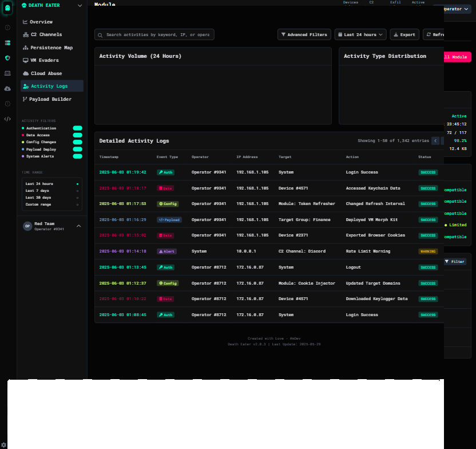Expand the Red Team profile chevron
The image size is (476, 449).
click(78, 226)
